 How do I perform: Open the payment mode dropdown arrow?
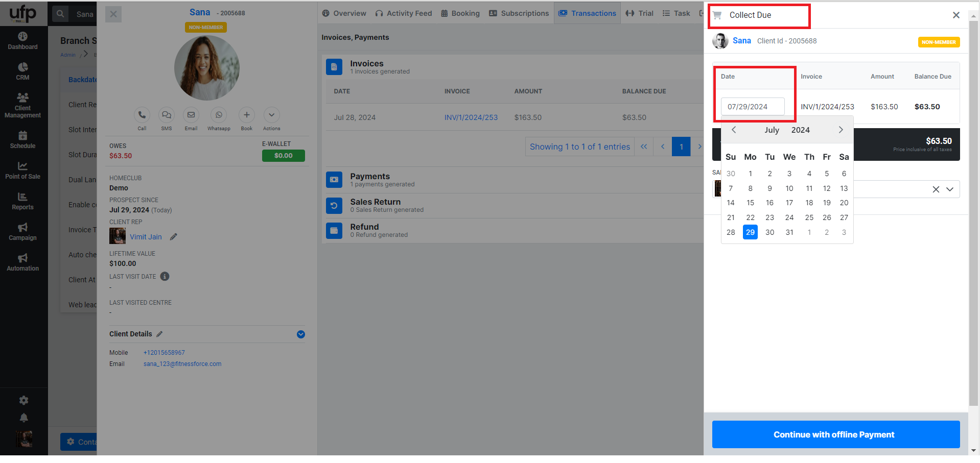coord(950,189)
